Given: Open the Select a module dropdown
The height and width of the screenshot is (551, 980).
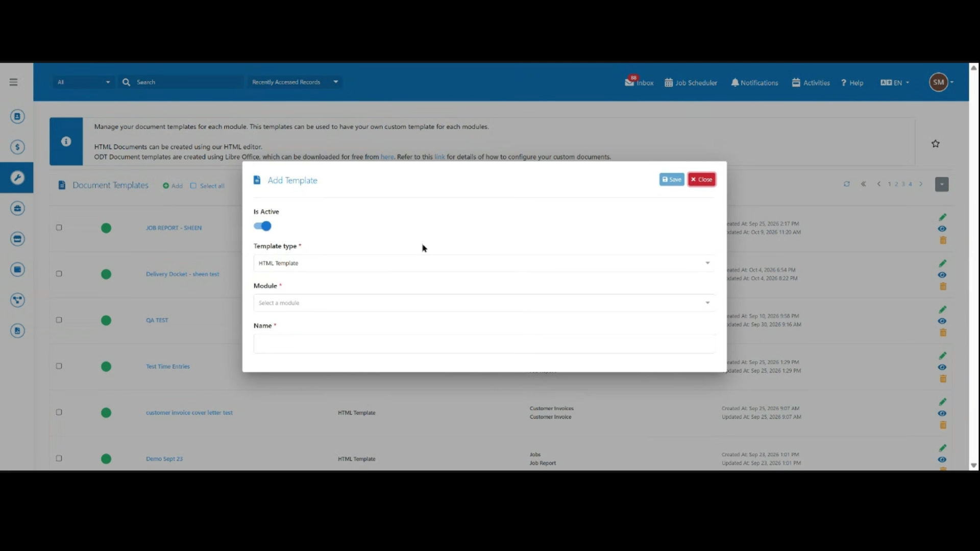Looking at the screenshot, I should (484, 303).
